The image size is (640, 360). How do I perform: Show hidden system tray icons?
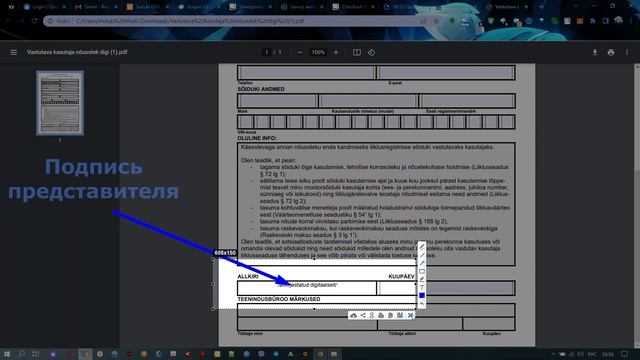coord(553,354)
